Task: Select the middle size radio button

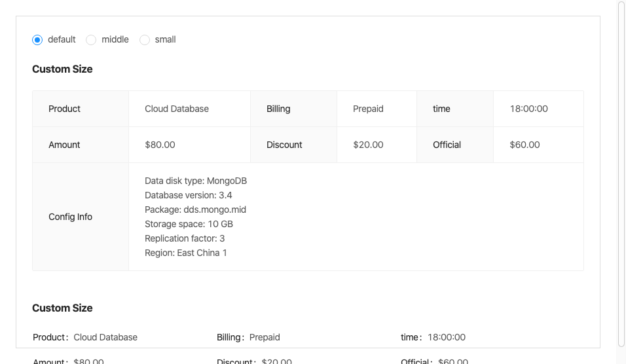Action: tap(92, 40)
